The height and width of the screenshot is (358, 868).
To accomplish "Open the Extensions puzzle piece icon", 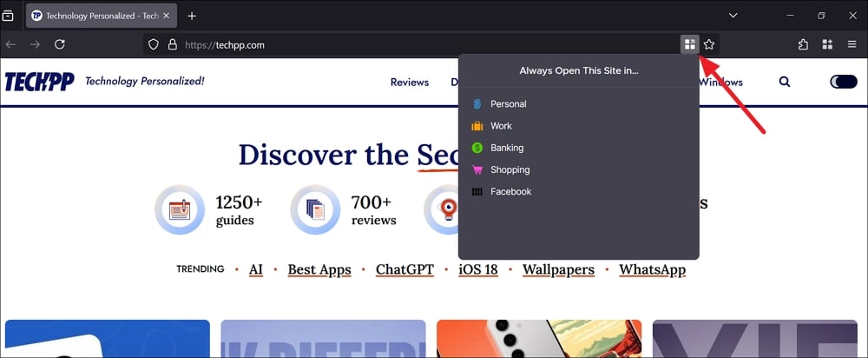I will [803, 44].
